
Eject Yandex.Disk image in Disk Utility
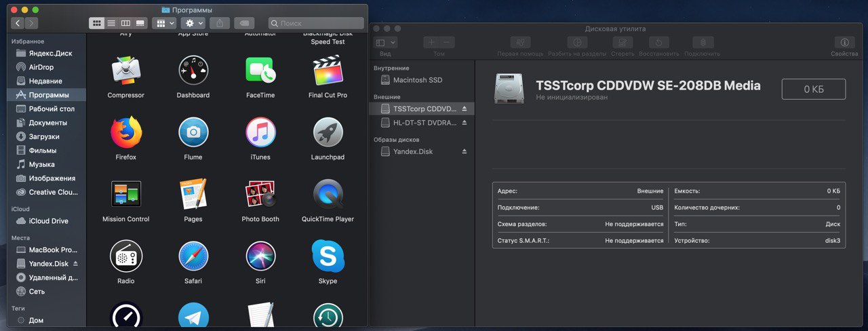[x=465, y=151]
